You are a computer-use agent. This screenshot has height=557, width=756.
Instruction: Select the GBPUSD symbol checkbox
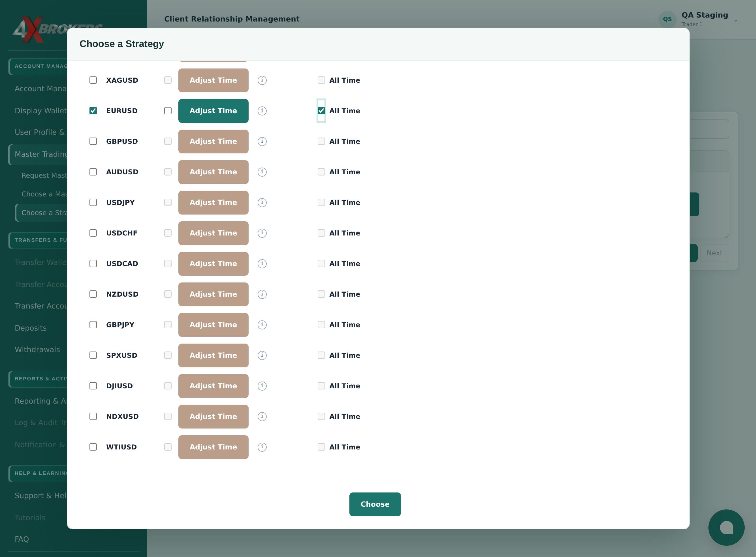pos(93,141)
